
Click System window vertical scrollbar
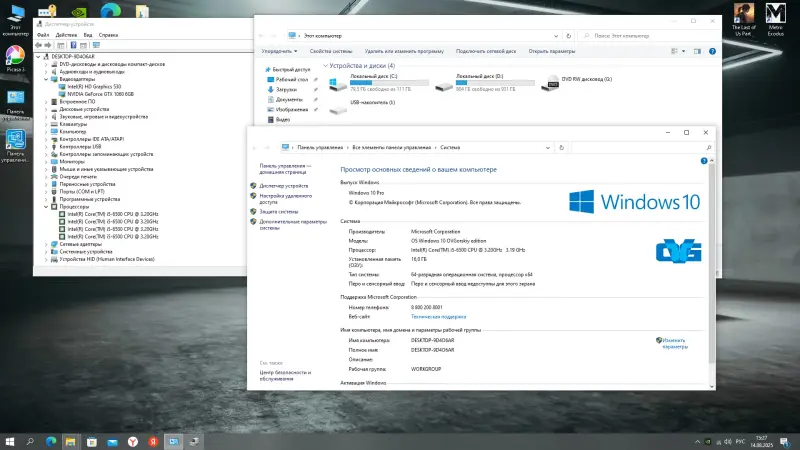coord(712,263)
